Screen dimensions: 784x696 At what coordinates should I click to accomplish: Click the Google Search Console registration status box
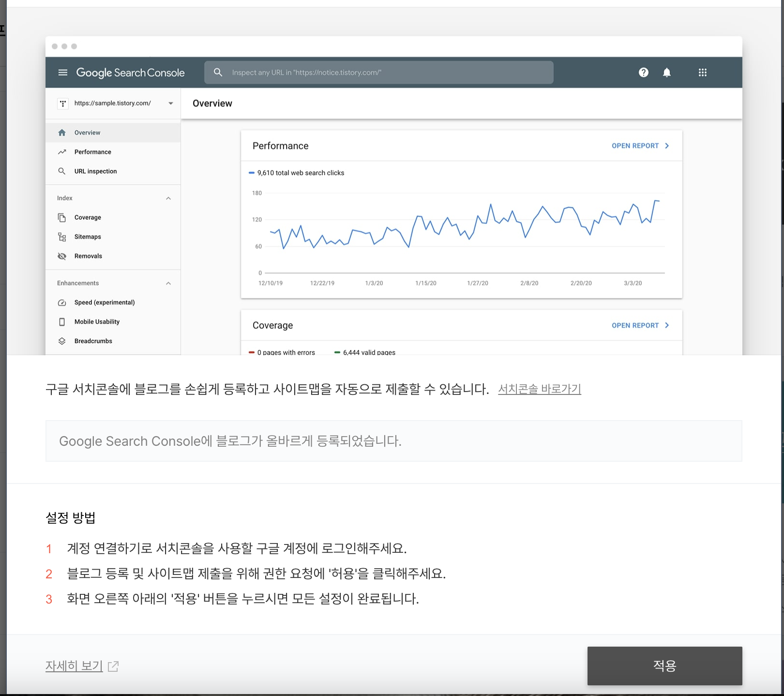click(393, 441)
